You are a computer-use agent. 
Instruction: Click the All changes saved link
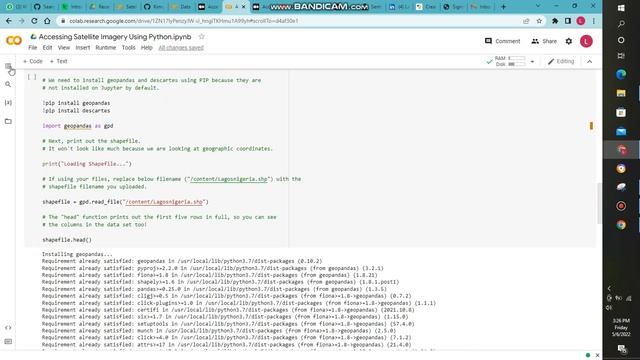(181, 48)
